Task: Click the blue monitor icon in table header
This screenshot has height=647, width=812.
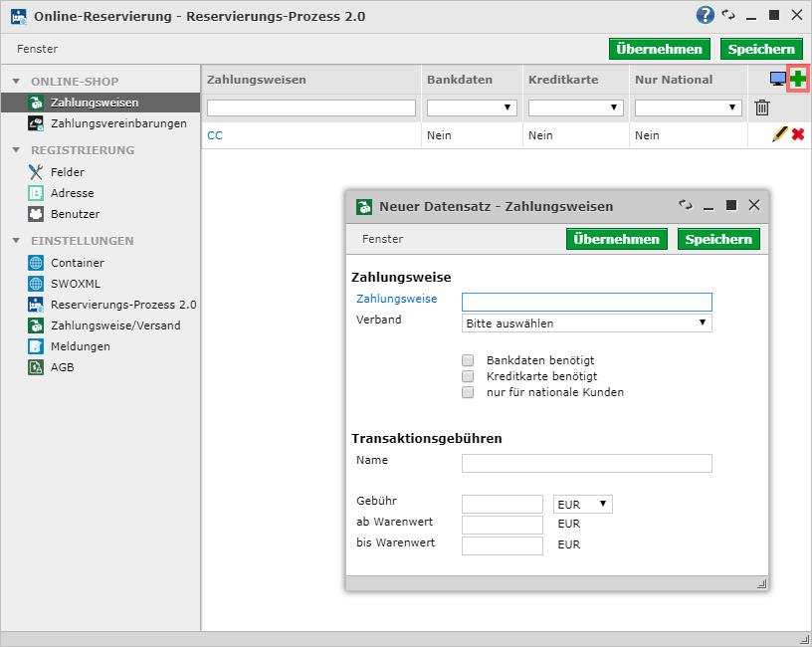Action: (777, 79)
